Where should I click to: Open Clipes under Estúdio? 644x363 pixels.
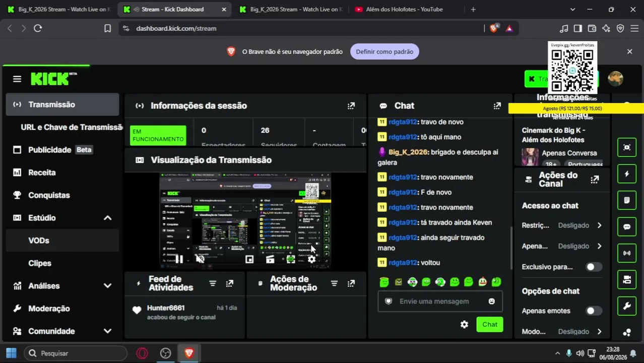[x=62, y=263]
